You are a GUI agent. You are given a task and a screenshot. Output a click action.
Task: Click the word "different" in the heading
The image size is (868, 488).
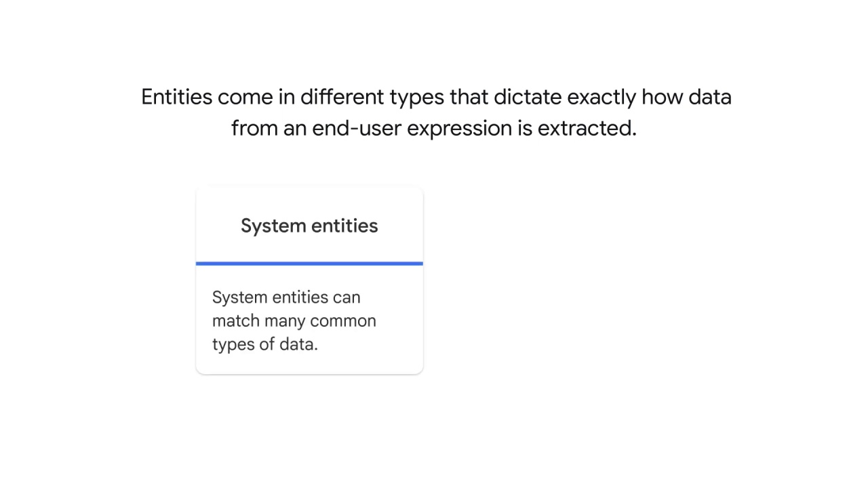[x=342, y=97]
